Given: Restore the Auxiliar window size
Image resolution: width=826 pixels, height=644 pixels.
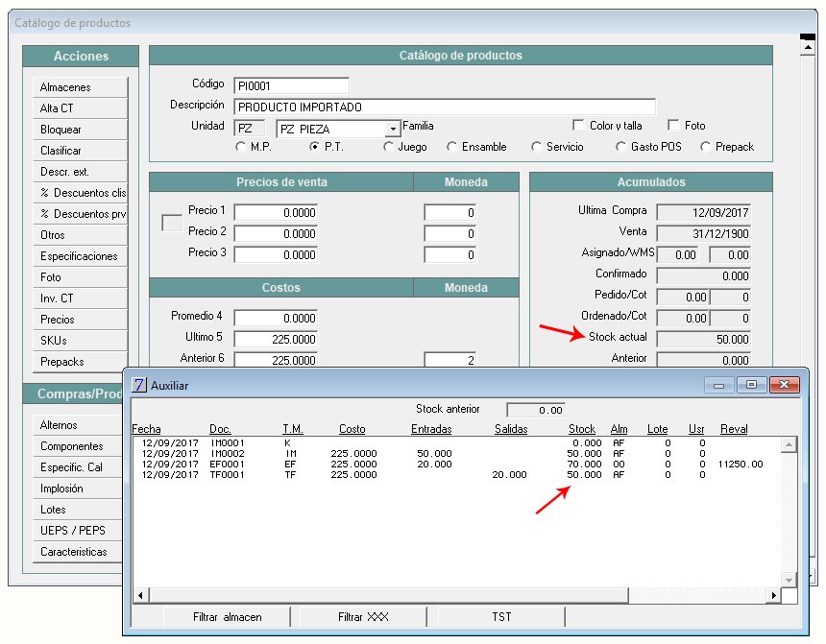Looking at the screenshot, I should (752, 385).
